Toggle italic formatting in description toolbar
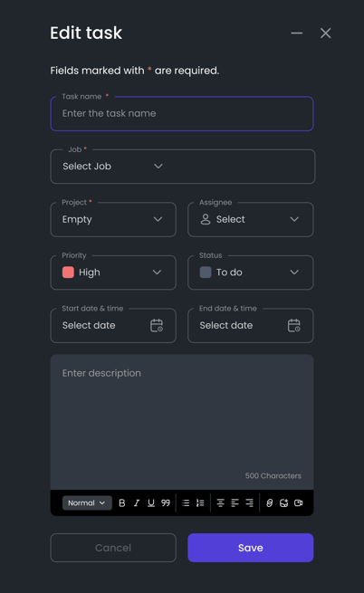This screenshot has height=593, width=364. (137, 503)
